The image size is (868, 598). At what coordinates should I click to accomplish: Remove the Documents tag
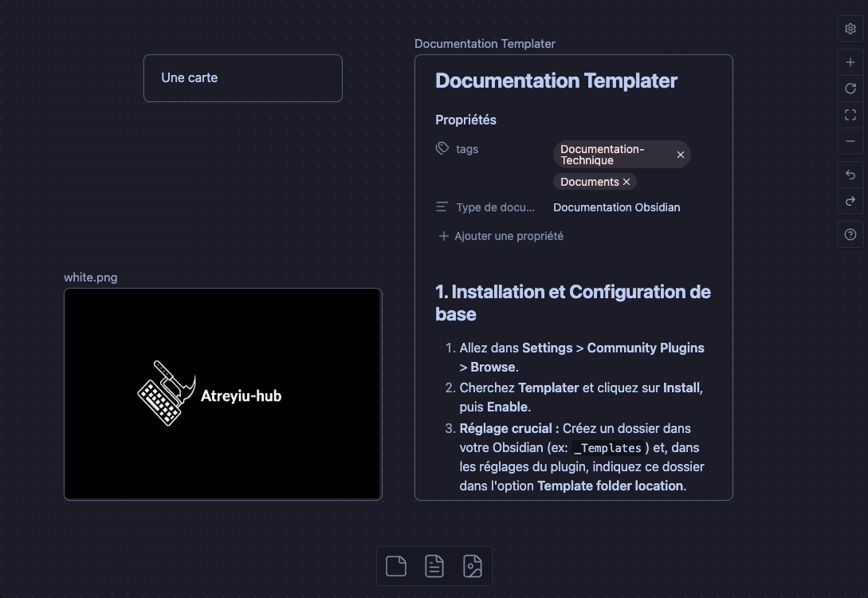click(626, 182)
